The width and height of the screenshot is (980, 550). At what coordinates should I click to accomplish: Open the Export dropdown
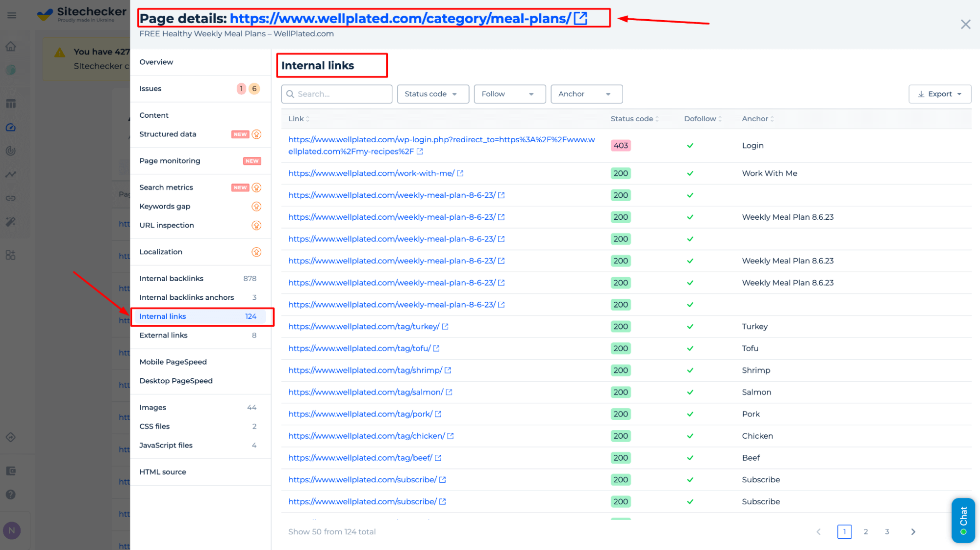[x=940, y=94]
